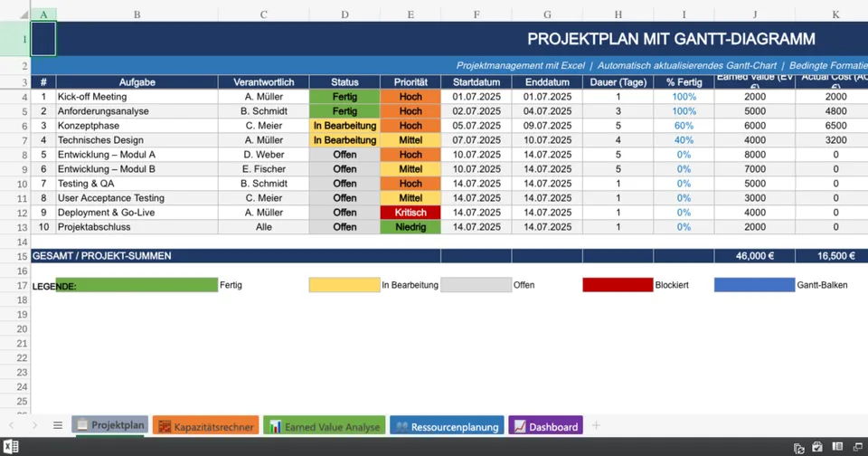The height and width of the screenshot is (456, 868).
Task: Click the '6500' actual cost cell
Action: pos(832,126)
